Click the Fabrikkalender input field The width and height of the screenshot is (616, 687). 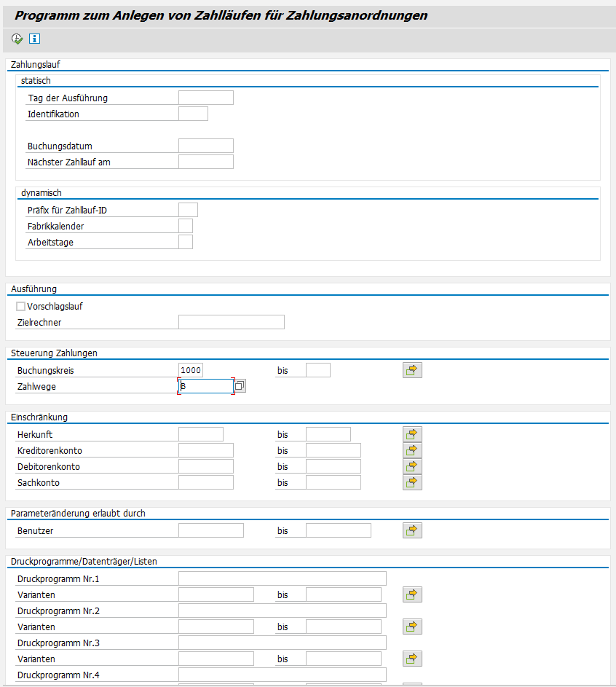click(x=186, y=226)
